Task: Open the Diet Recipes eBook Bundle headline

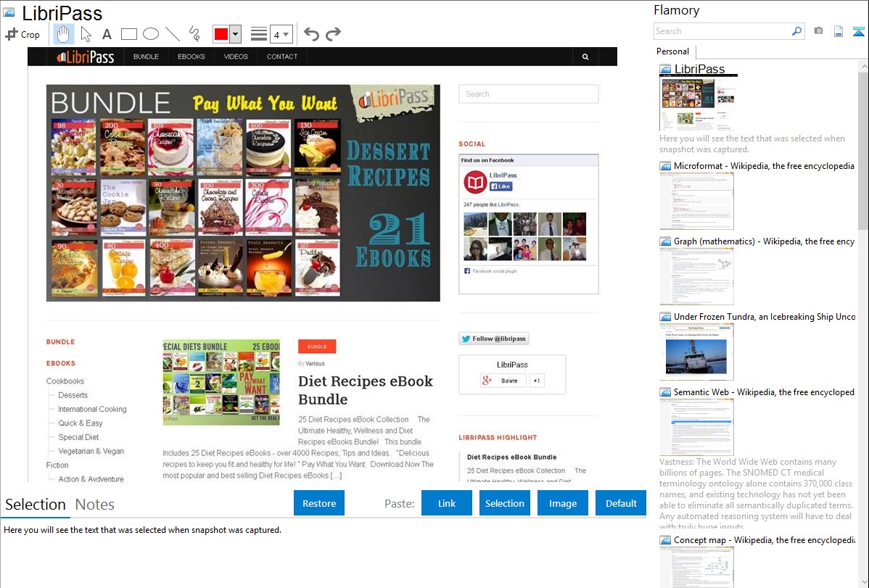Action: [365, 390]
